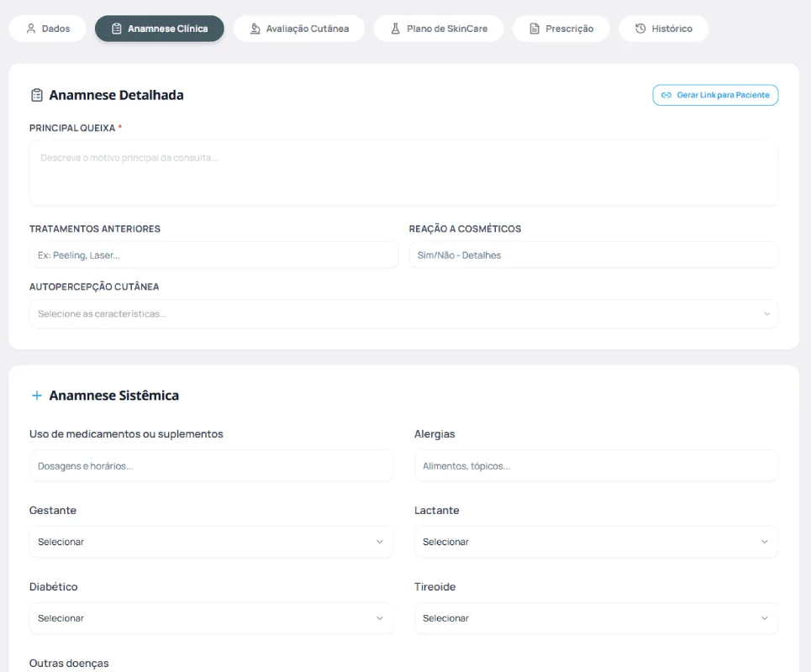Choose an option in the Diabético dropdown
811x672 pixels.
[x=210, y=618]
